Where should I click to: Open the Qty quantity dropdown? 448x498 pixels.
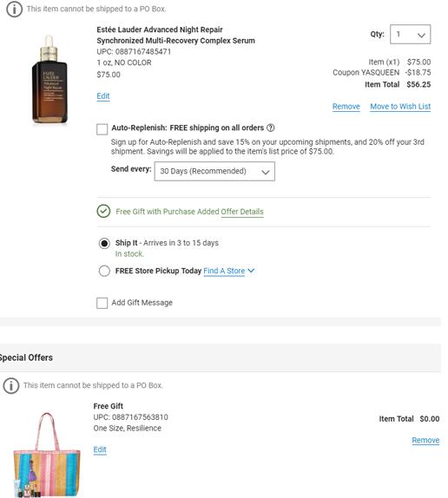[x=410, y=35]
